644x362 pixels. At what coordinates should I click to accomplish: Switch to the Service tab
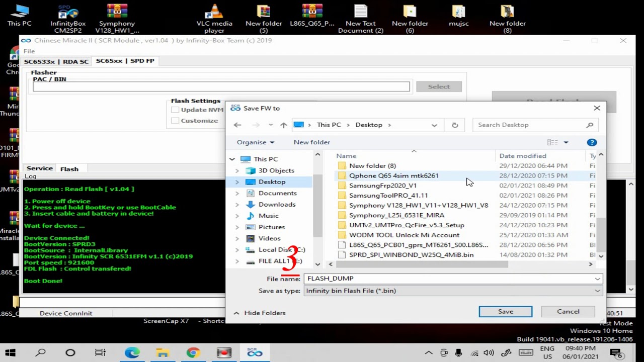pyautogui.click(x=40, y=168)
